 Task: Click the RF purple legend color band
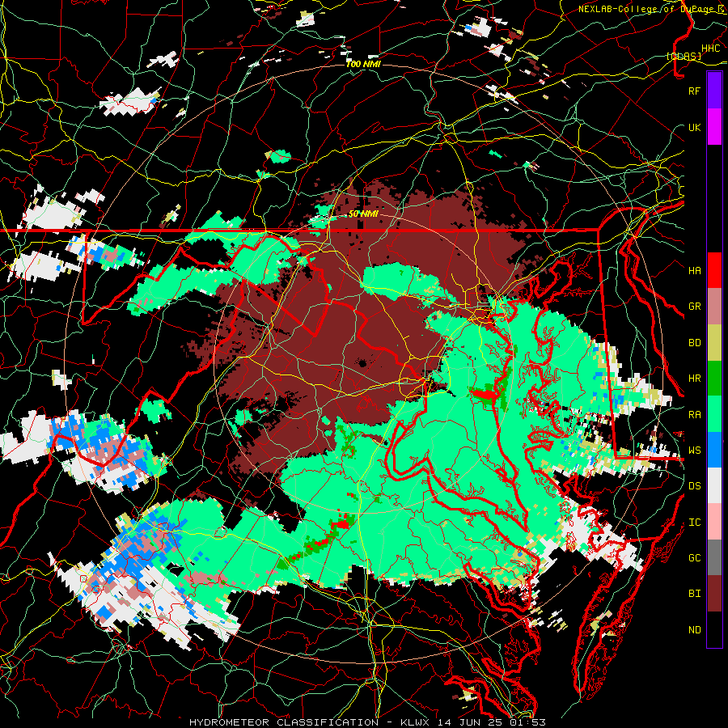[714, 91]
